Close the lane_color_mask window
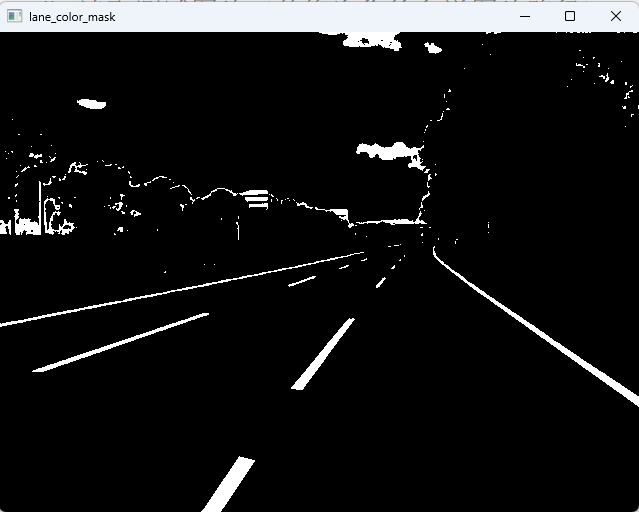This screenshot has height=512, width=639. coord(616,16)
